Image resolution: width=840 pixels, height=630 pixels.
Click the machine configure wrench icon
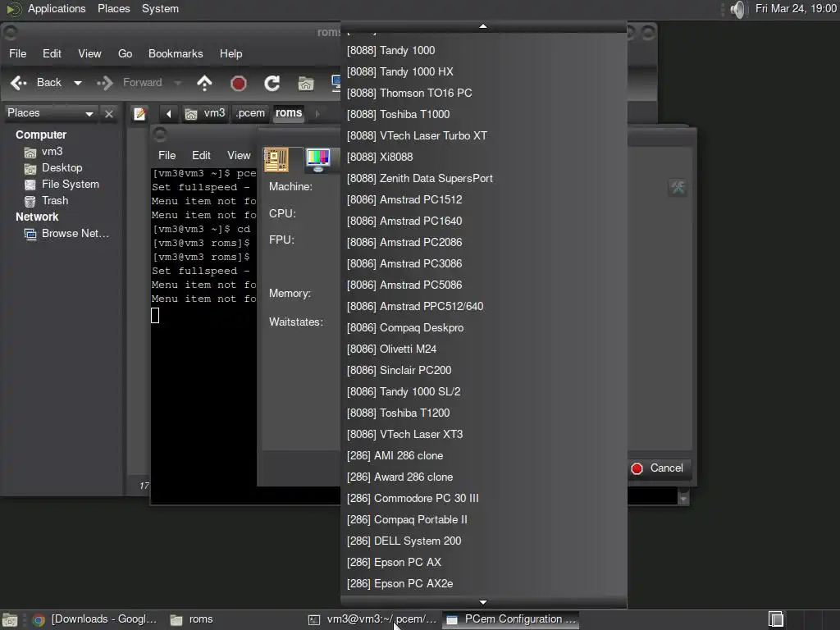(x=678, y=188)
